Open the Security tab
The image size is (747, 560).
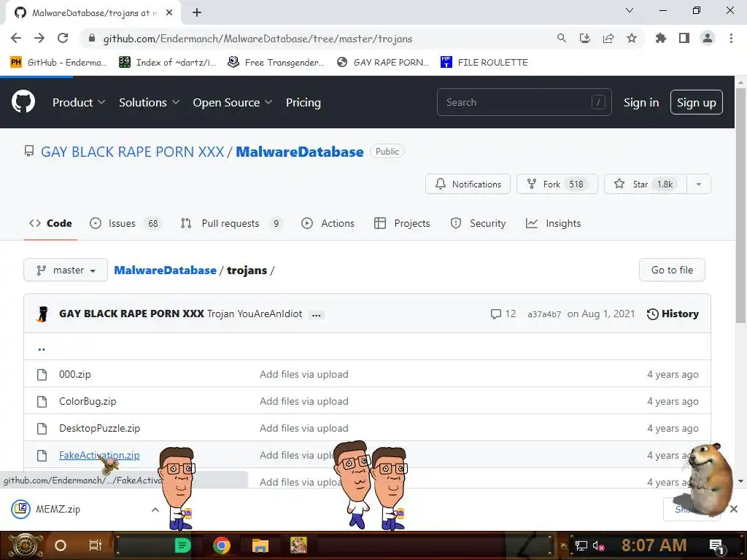point(478,223)
